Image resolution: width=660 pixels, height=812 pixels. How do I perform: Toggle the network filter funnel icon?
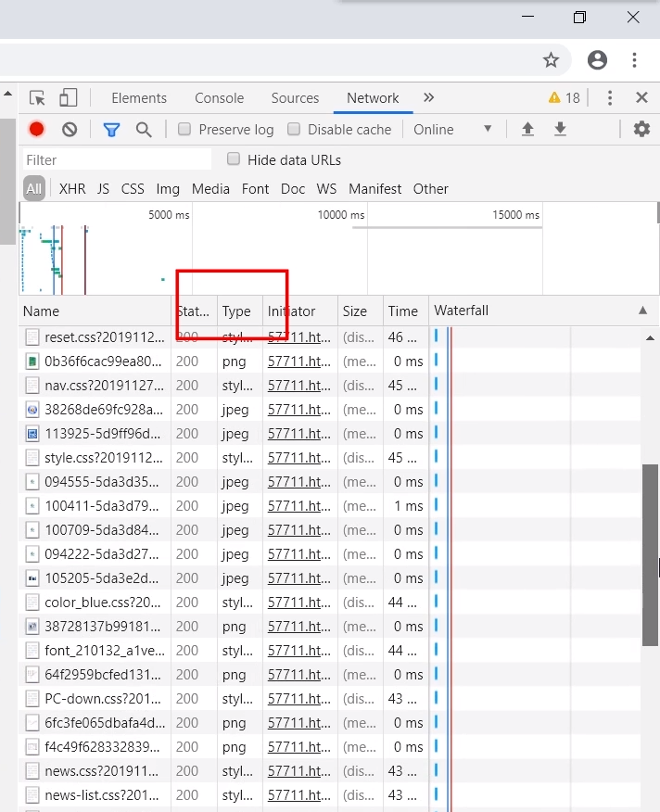coord(111,130)
